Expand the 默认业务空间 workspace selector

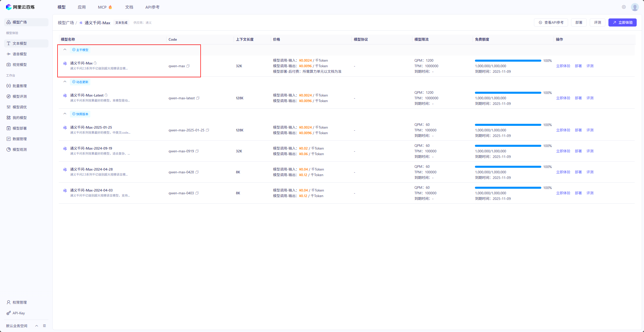pos(37,326)
